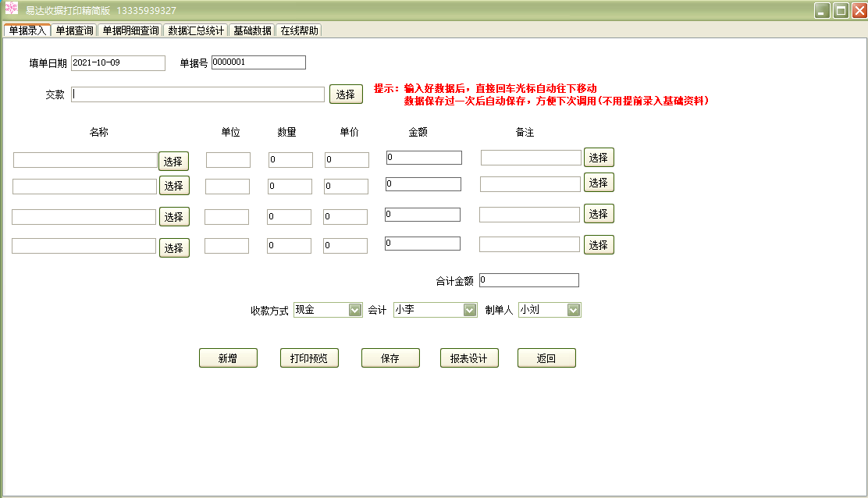Click second row 数量 field
Image resolution: width=868 pixels, height=498 pixels.
(290, 187)
